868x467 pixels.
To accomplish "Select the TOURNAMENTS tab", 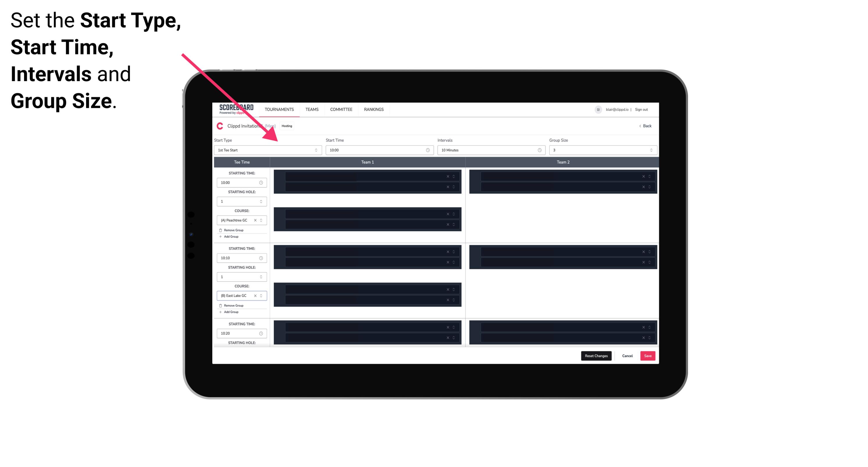I will point(279,109).
